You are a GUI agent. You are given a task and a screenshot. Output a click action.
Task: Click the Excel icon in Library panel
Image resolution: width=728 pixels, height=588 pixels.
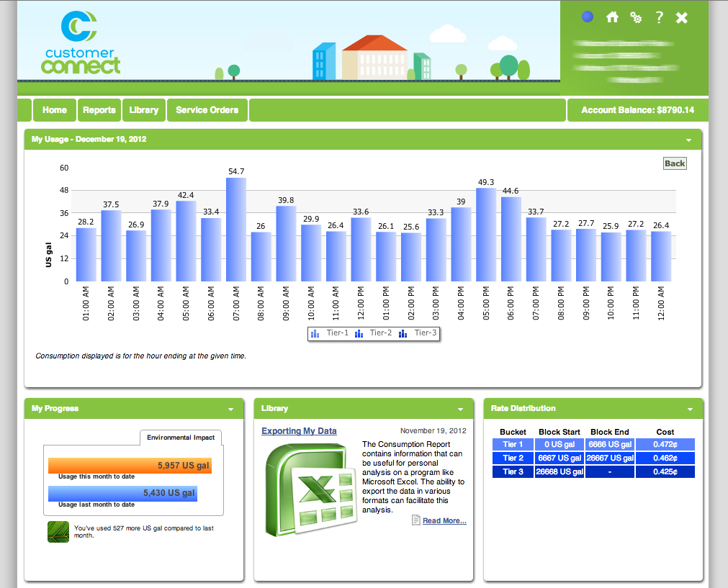(x=310, y=490)
